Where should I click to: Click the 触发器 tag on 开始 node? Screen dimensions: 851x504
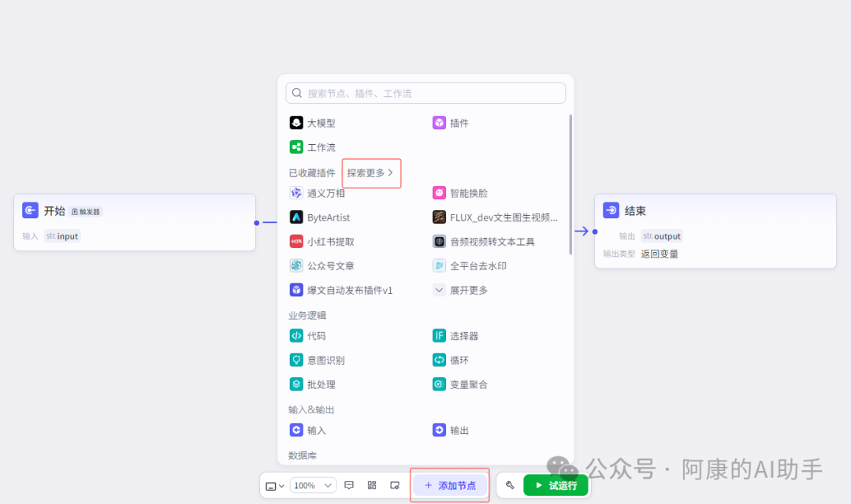87,212
